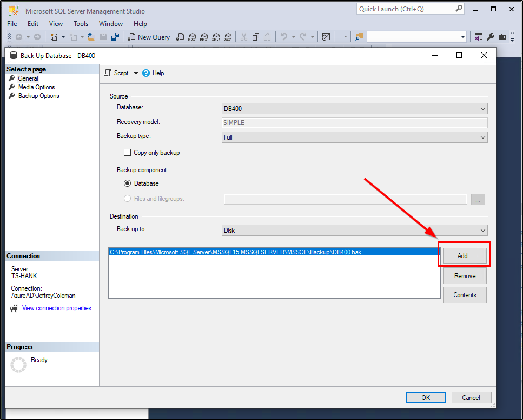
Task: Click the View connection properties plug icon
Action: 14,309
